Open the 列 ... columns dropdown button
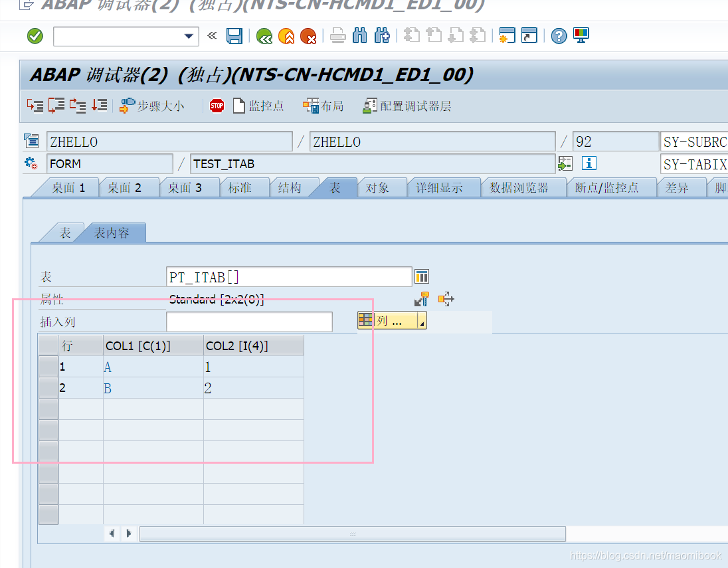This screenshot has height=568, width=728. (392, 320)
